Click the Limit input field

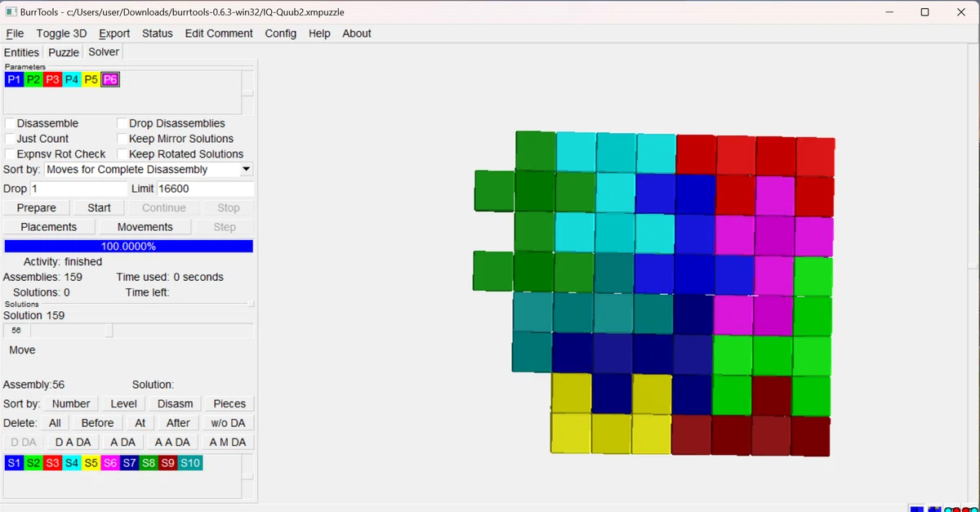click(205, 189)
